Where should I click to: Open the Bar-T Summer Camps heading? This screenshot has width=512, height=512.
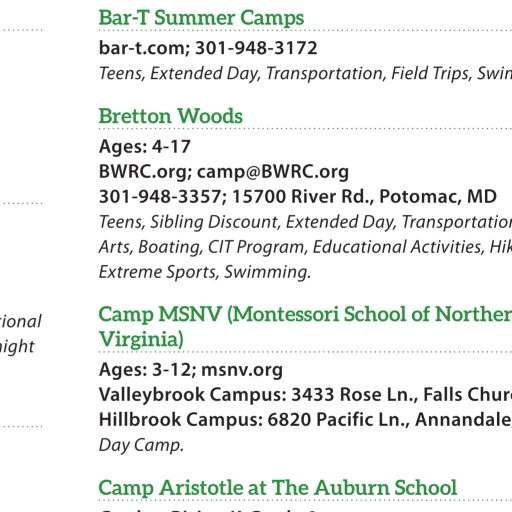point(201,18)
